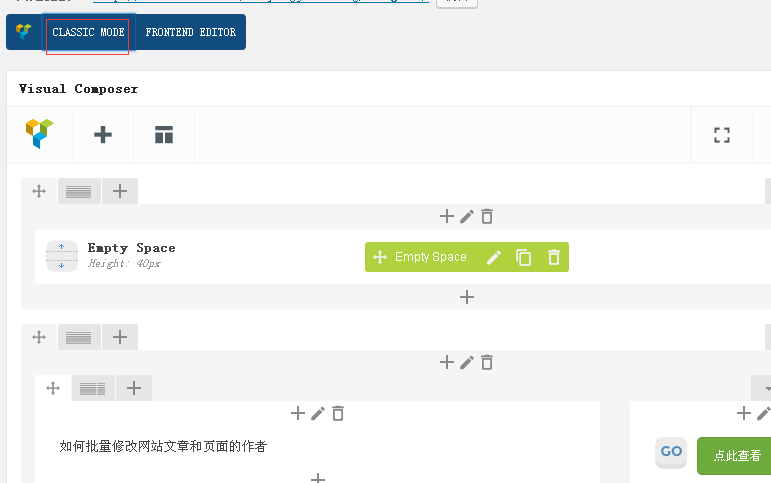
Task: Click the green 点此查看 button
Action: click(x=735, y=455)
